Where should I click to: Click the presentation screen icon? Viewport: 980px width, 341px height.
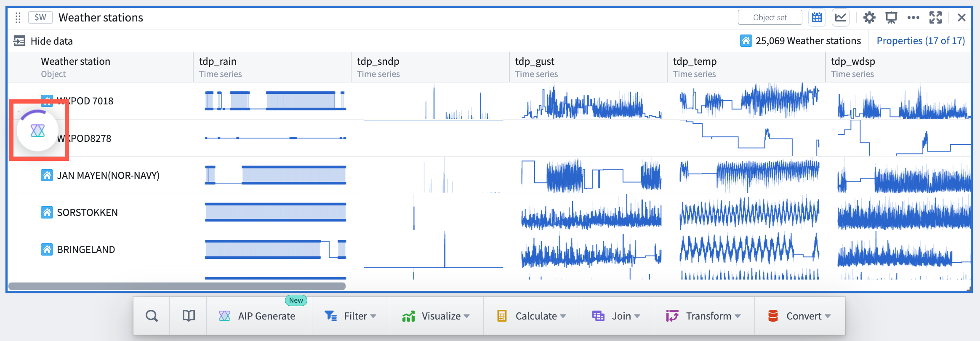point(891,18)
